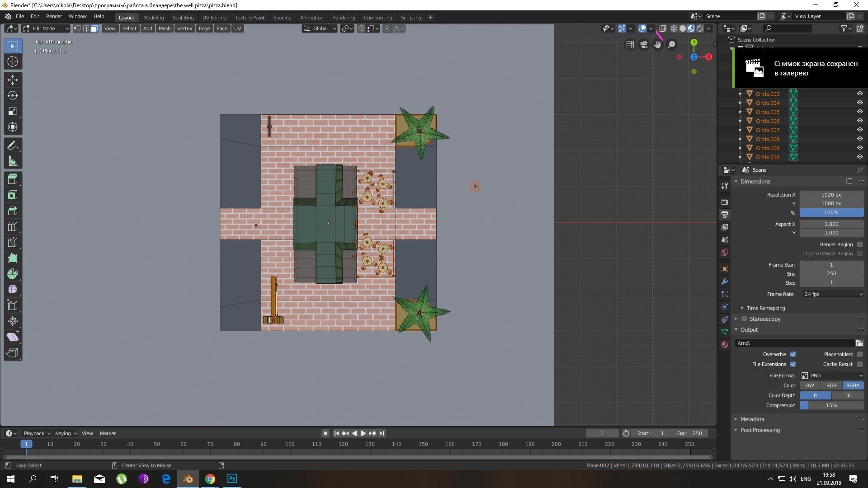Open the Frame Rate dropdown
The height and width of the screenshot is (488, 868).
[x=832, y=294]
